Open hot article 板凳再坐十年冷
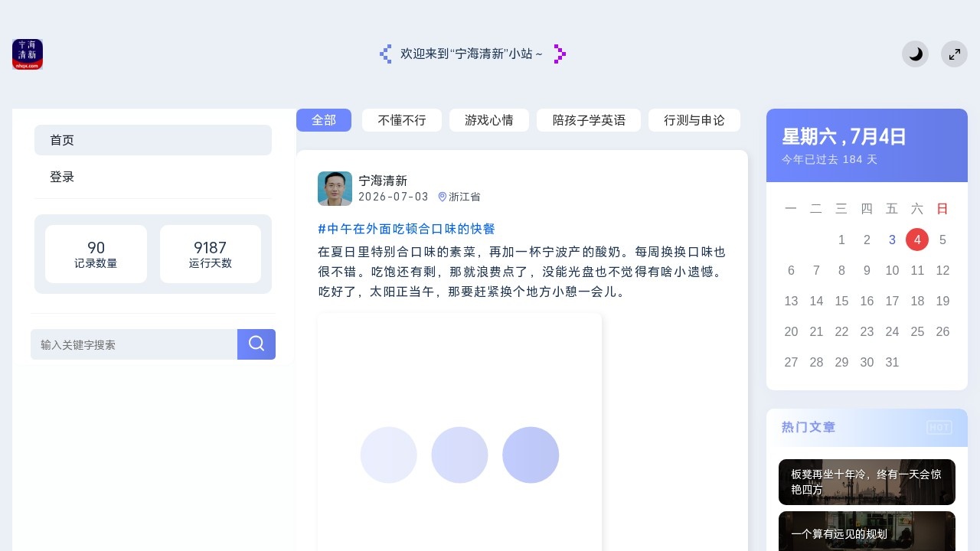 click(867, 482)
